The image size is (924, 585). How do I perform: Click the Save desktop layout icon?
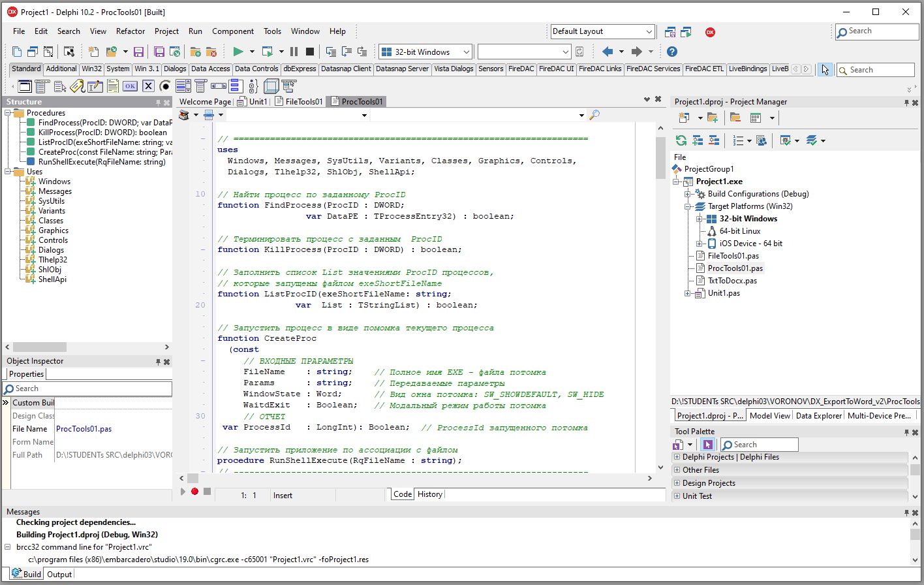point(670,31)
